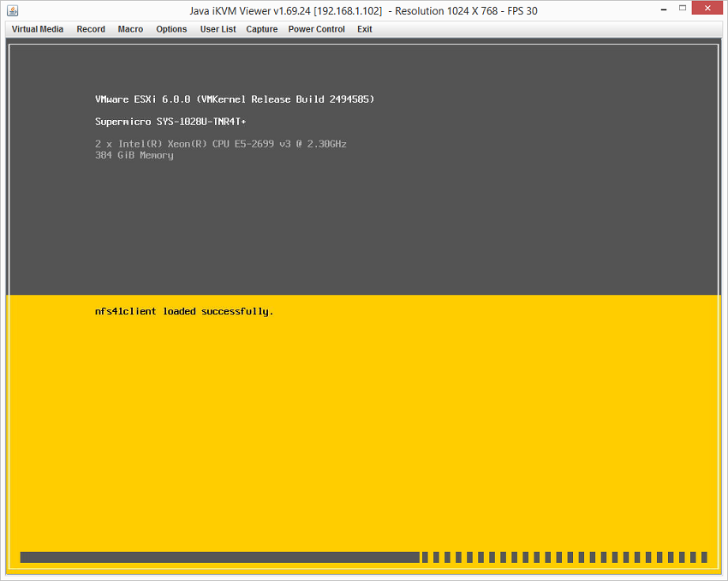The image size is (728, 581).
Task: Open the Capture menu
Action: point(262,29)
